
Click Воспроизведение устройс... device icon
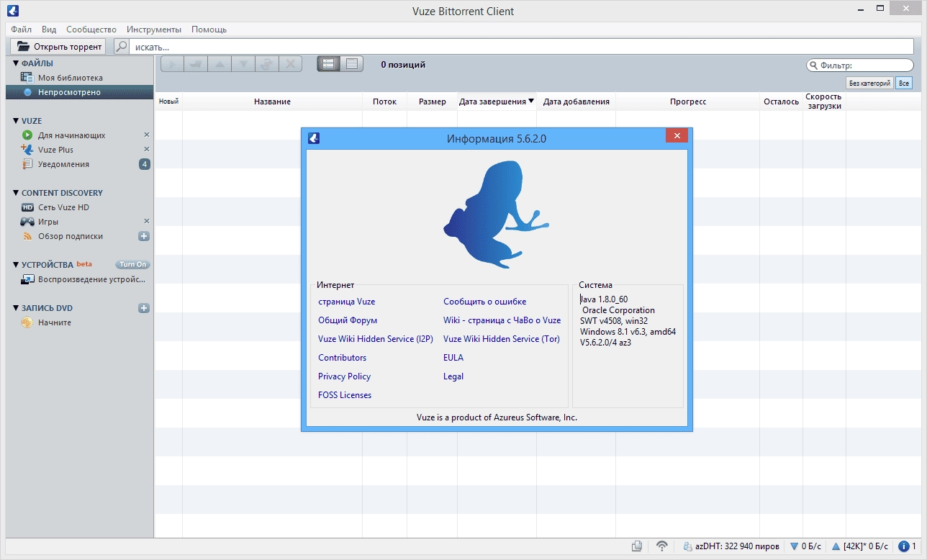[x=27, y=279]
